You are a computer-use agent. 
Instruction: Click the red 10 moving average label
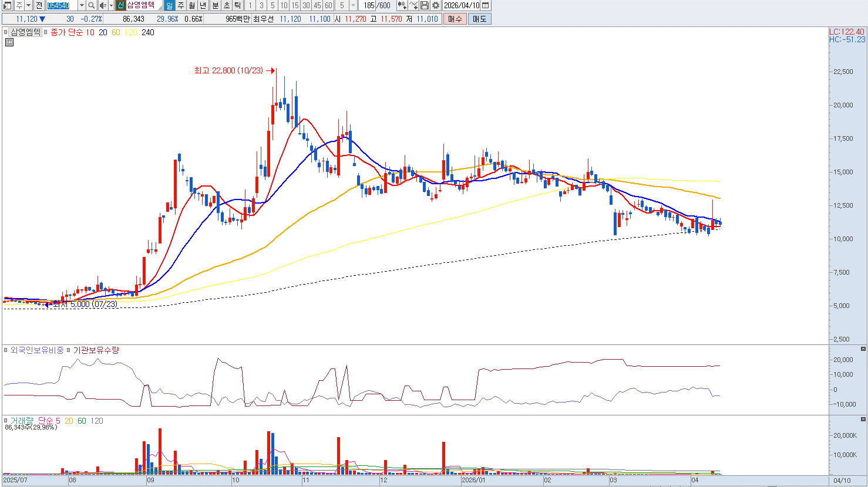coord(90,32)
